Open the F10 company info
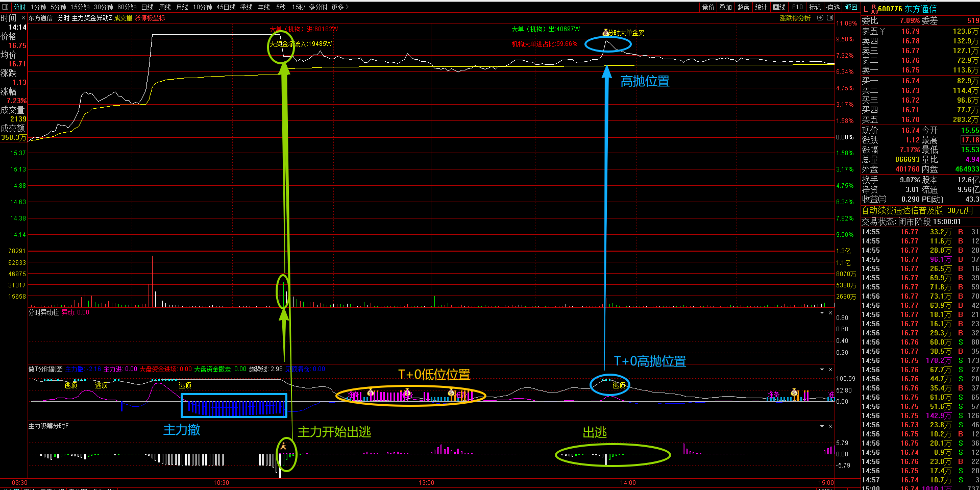 click(x=797, y=7)
